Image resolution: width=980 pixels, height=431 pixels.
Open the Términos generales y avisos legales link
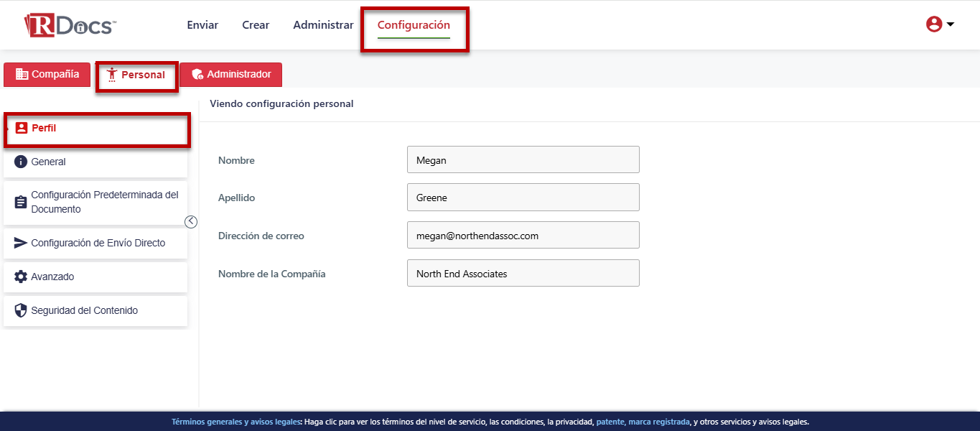(x=235, y=422)
